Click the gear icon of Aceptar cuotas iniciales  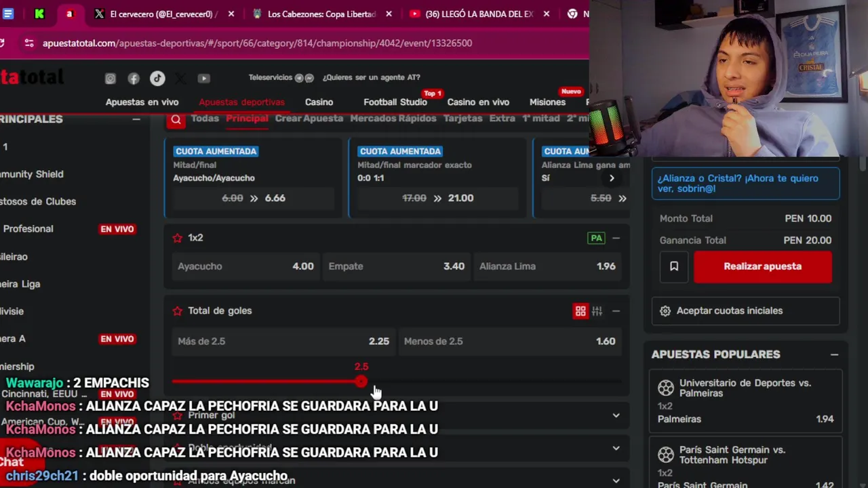665,310
